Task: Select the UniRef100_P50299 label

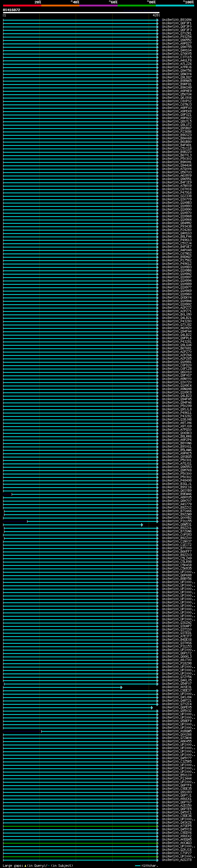Action: 176,406
